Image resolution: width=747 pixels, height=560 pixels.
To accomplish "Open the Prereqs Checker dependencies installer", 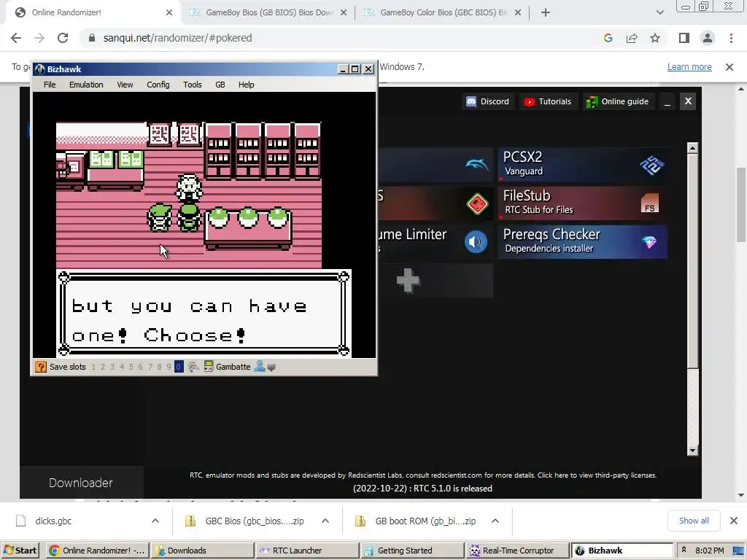I will coord(582,241).
